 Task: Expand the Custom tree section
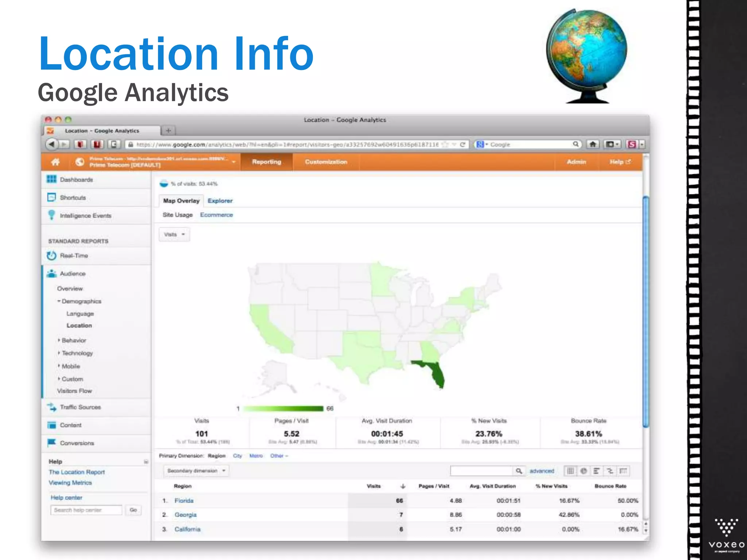tap(59, 379)
